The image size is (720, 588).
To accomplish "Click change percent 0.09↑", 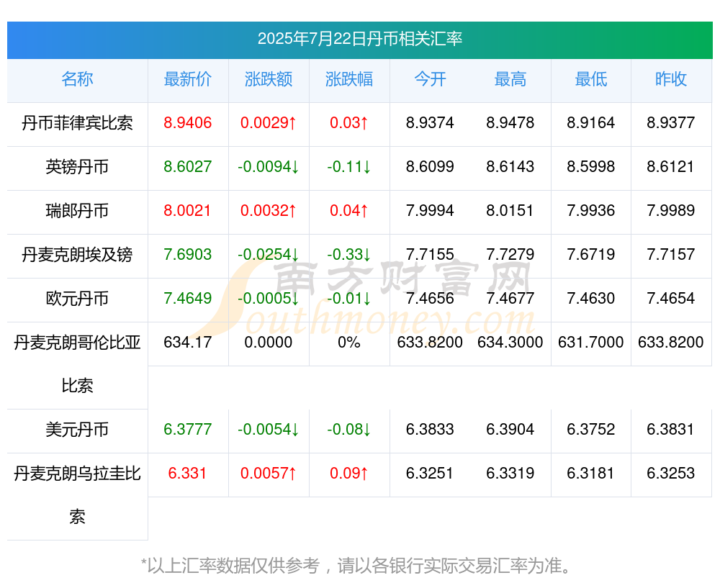I will [x=349, y=473].
